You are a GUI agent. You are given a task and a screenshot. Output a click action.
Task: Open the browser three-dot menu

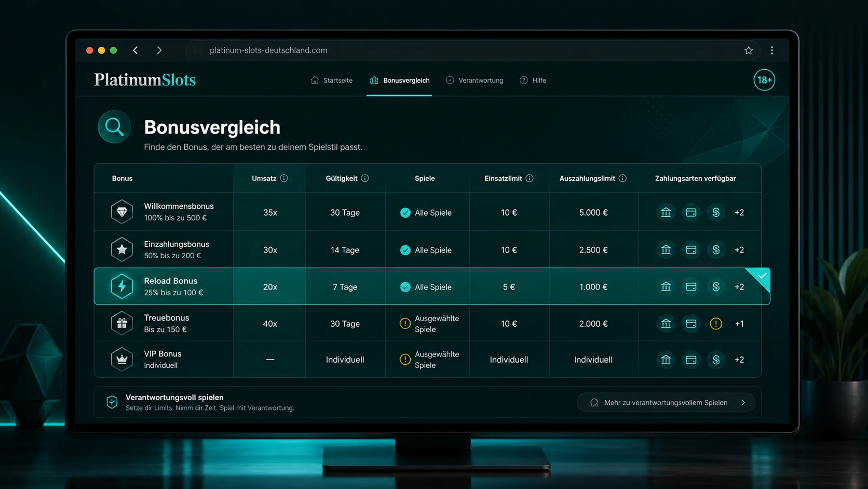click(x=772, y=50)
